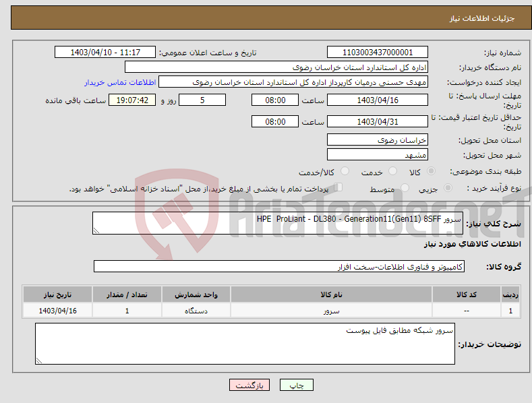Click the کد کالا column header
Screen dimensions: 532x403
467,294
